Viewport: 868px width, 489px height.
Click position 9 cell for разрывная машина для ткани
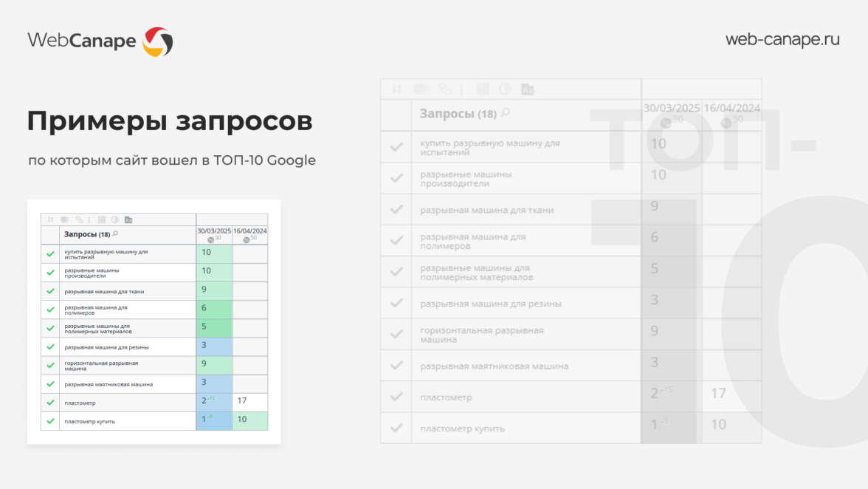click(214, 291)
